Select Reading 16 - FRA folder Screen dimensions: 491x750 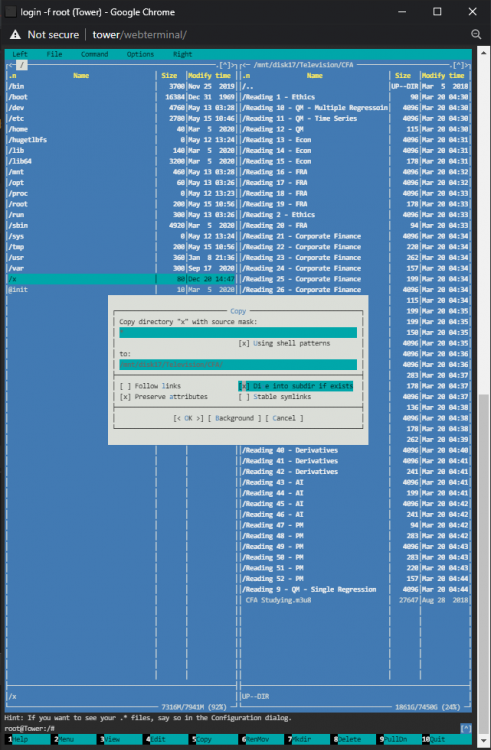coord(355,172)
